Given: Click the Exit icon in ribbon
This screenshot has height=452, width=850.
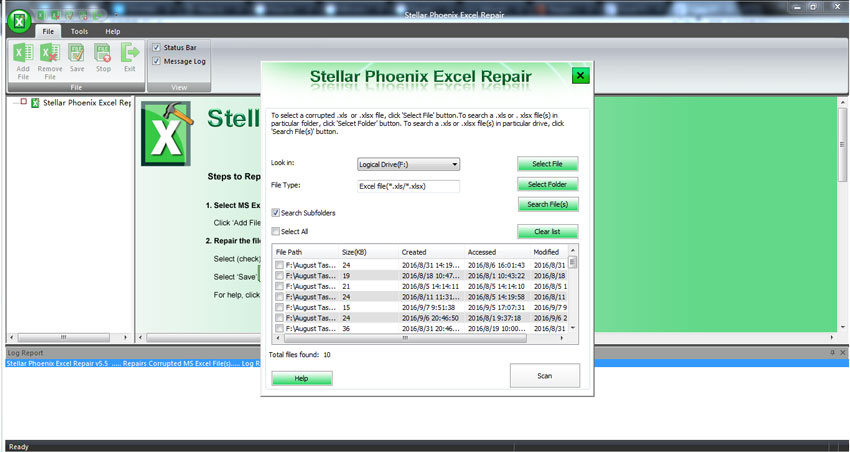Looking at the screenshot, I should coord(130,56).
